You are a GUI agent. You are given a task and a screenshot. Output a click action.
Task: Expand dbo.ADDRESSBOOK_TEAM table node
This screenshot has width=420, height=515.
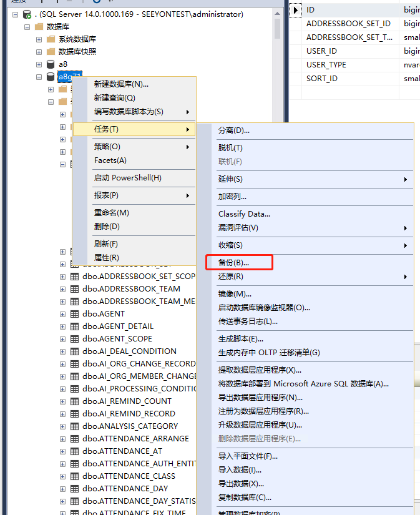click(x=63, y=290)
